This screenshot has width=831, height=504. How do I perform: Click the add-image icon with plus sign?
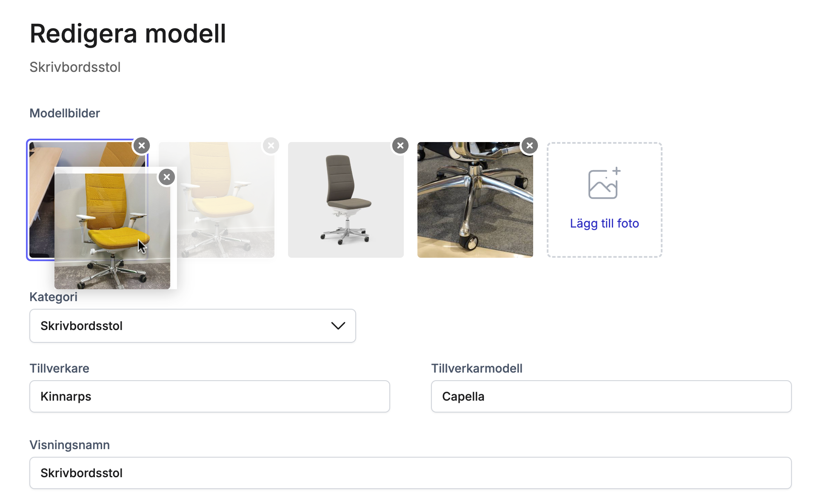(x=604, y=183)
